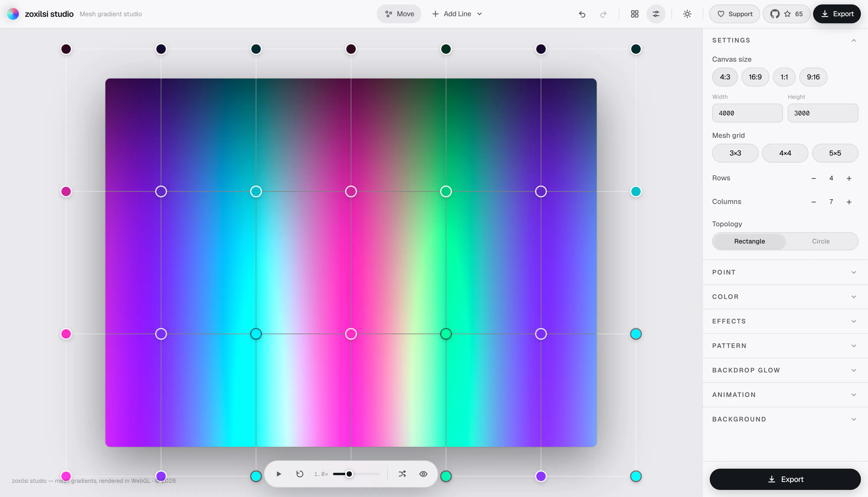Choose the 3×3 mesh grid preset
The image size is (868, 497).
(735, 153)
